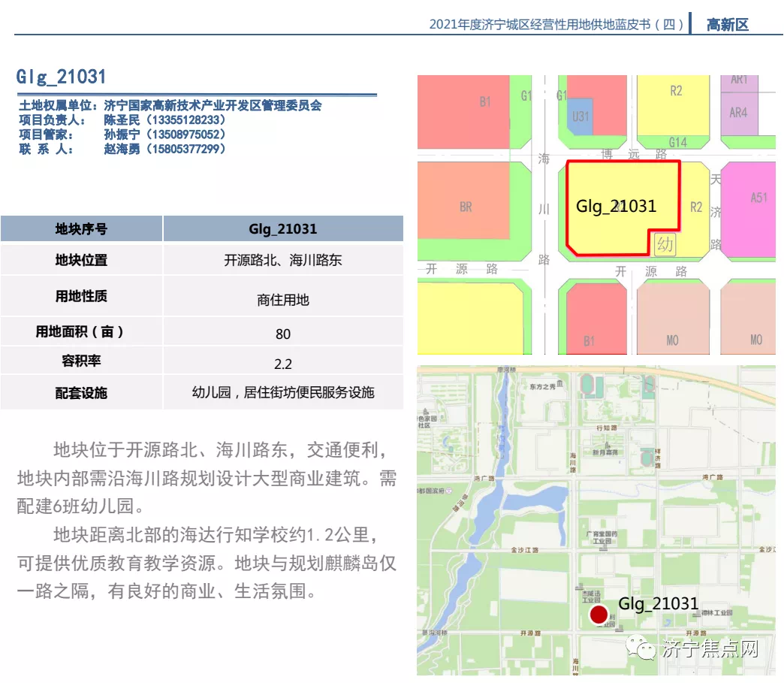Image resolution: width=784 pixels, height=683 pixels.
Task: Click phone number 13355128233
Action: (x=186, y=120)
